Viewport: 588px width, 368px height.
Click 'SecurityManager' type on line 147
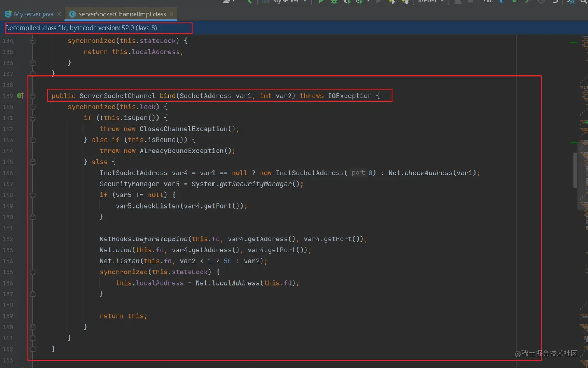[x=129, y=184]
